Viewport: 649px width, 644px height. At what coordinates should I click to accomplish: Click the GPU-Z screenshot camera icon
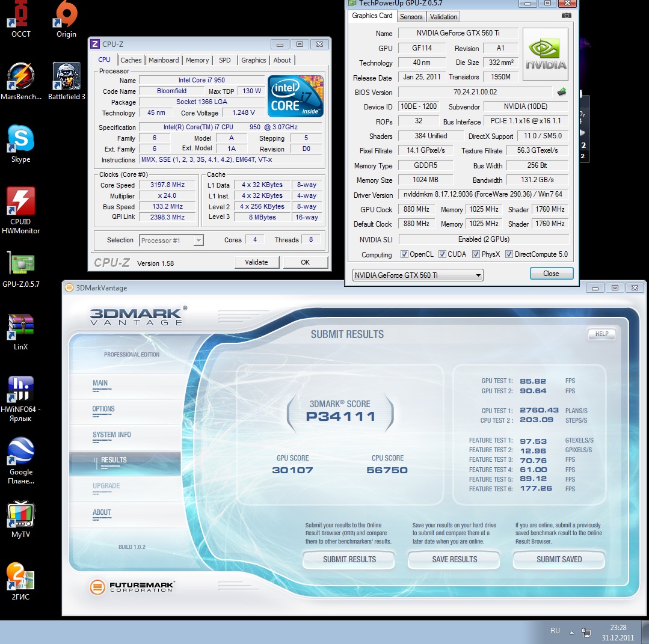566,16
